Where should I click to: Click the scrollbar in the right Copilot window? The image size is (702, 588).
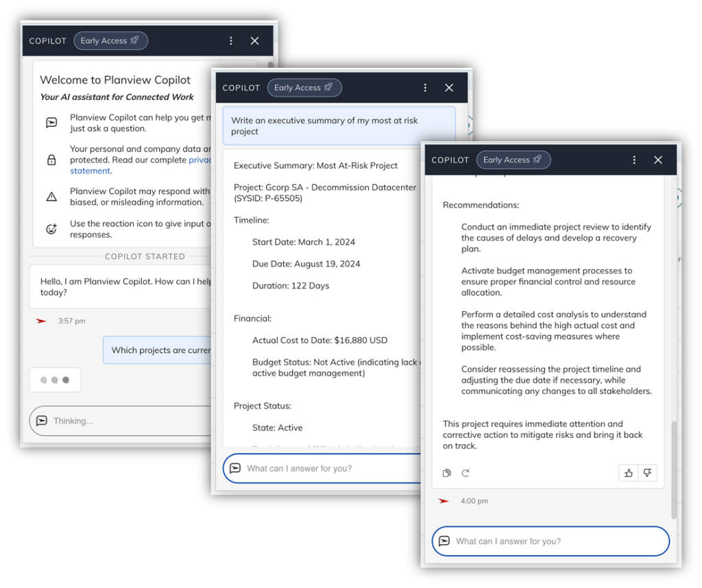tap(674, 470)
